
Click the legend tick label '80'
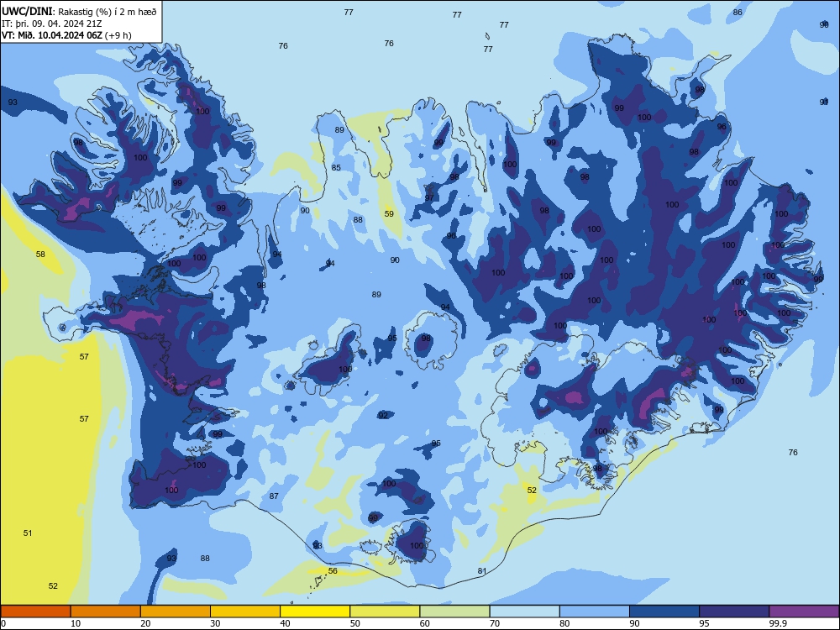coord(564,623)
